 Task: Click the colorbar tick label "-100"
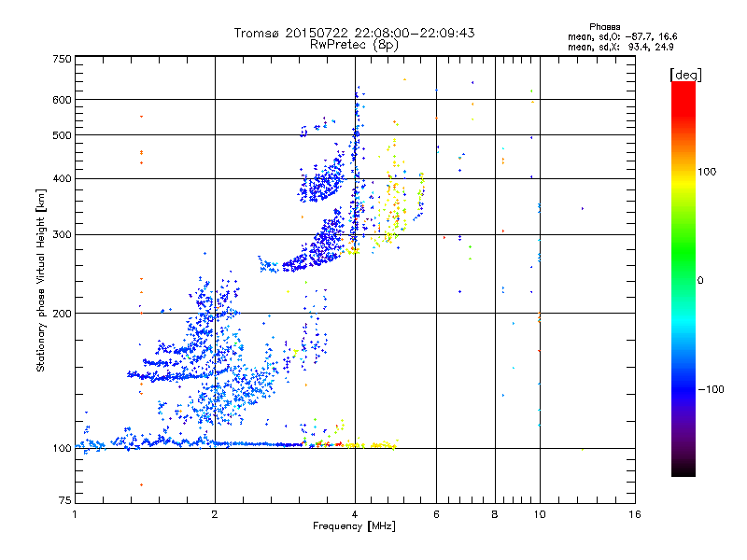(712, 389)
